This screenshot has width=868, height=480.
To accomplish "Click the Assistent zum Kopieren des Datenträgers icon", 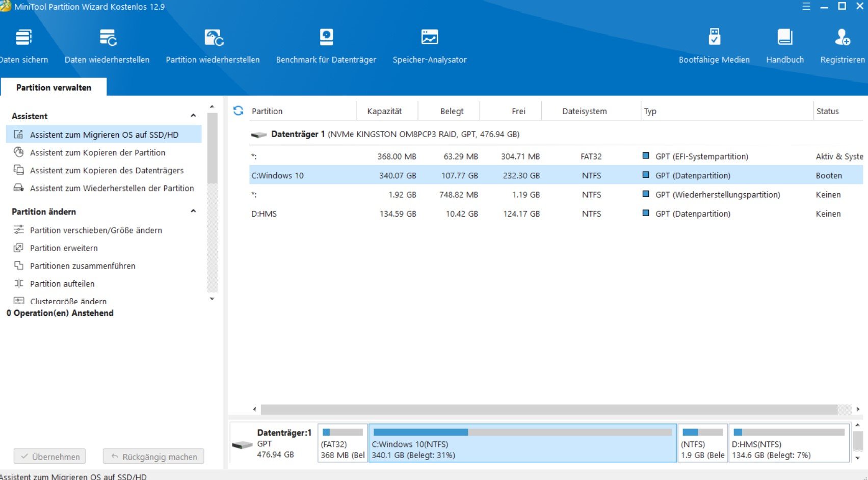I will point(18,170).
